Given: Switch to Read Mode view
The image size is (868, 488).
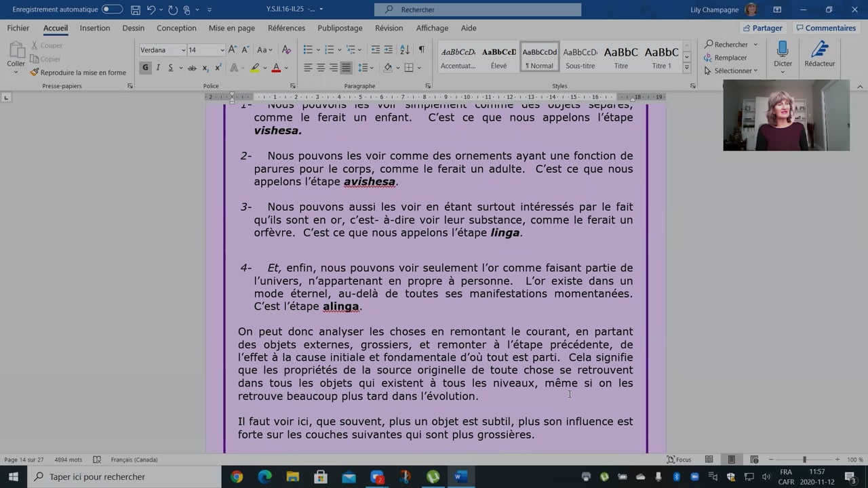Looking at the screenshot, I should [709, 460].
